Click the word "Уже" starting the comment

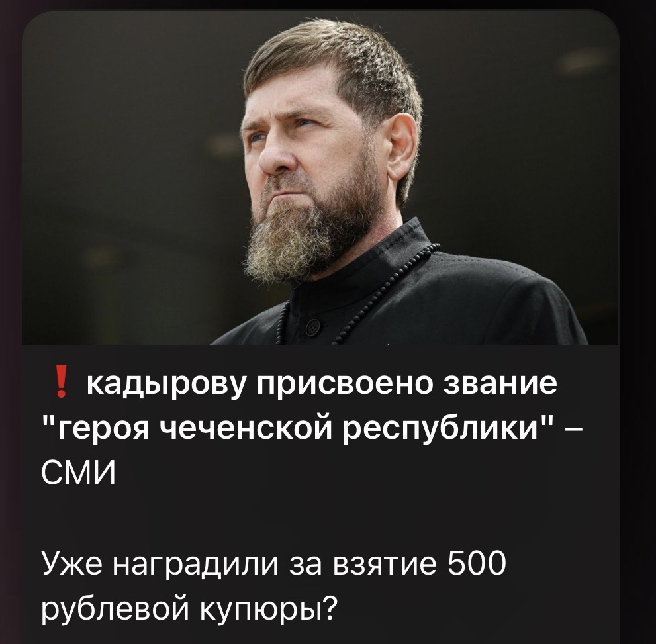(x=71, y=564)
